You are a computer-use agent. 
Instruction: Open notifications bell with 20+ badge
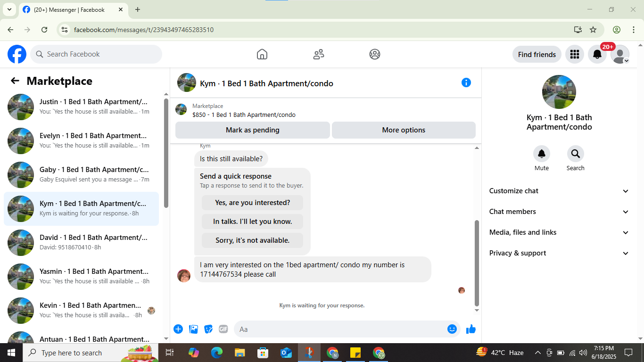(x=597, y=54)
